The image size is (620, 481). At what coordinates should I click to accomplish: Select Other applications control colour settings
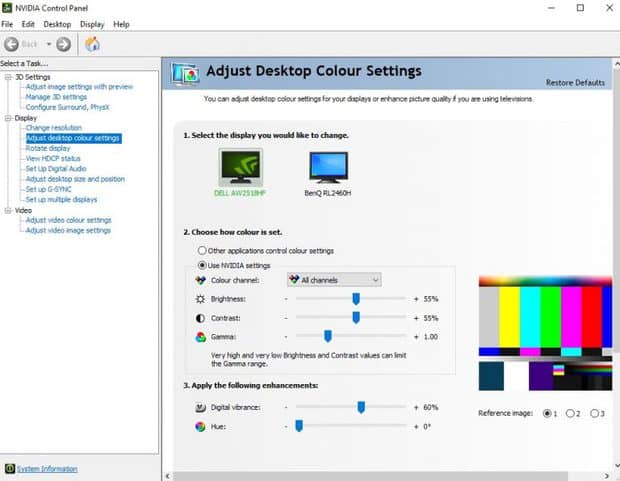coord(203,250)
